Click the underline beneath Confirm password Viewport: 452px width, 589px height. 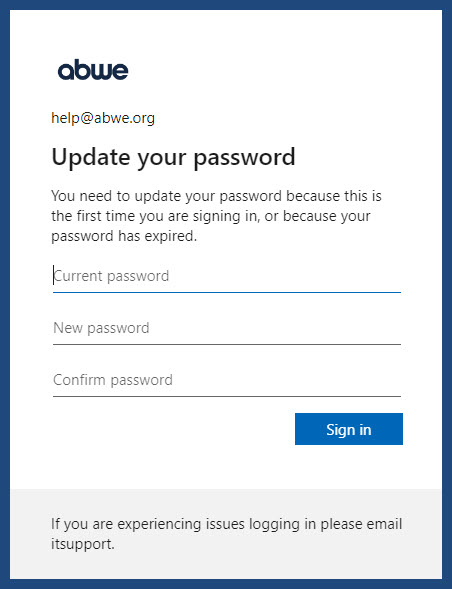click(227, 396)
